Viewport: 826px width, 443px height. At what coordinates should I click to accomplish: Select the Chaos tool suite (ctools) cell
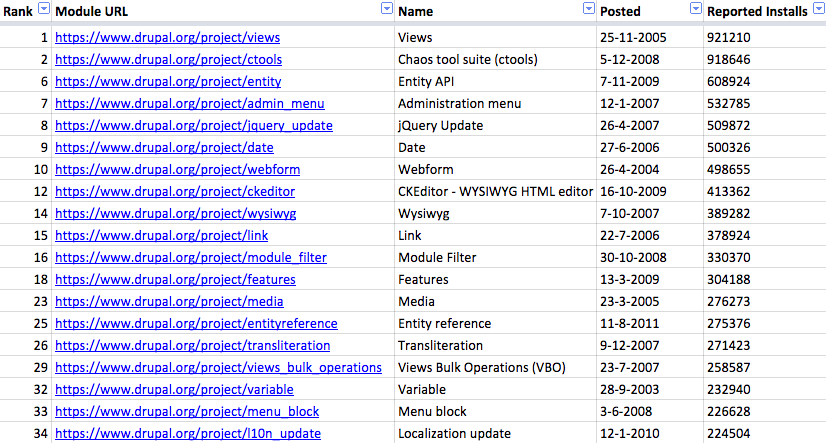click(495, 60)
